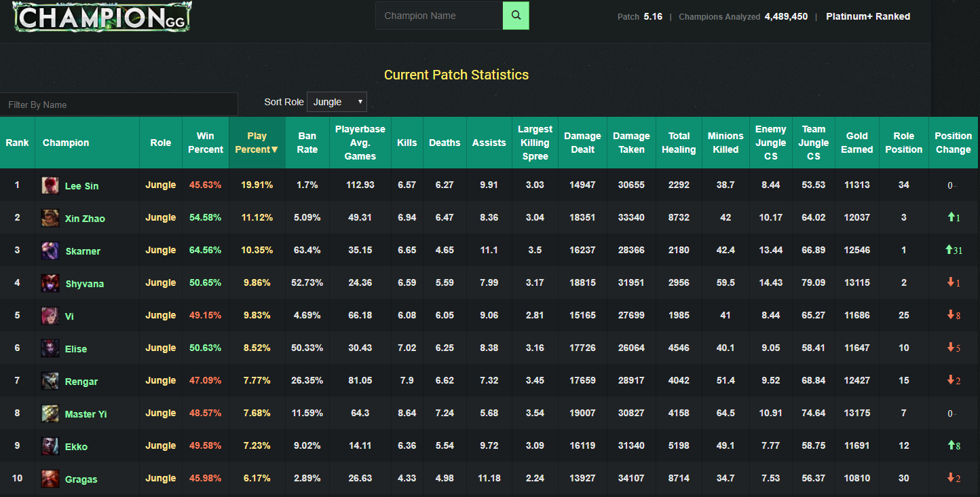Click Lee Sin's 19.91% play percent cell

[x=257, y=185]
